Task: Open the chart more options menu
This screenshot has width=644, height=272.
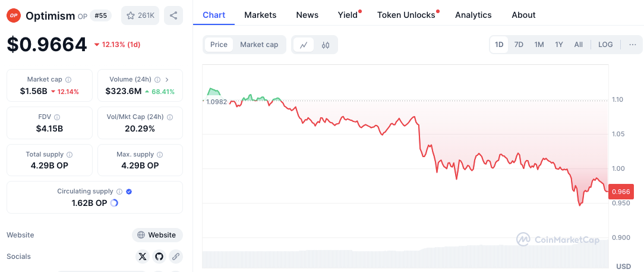Action: (632, 45)
